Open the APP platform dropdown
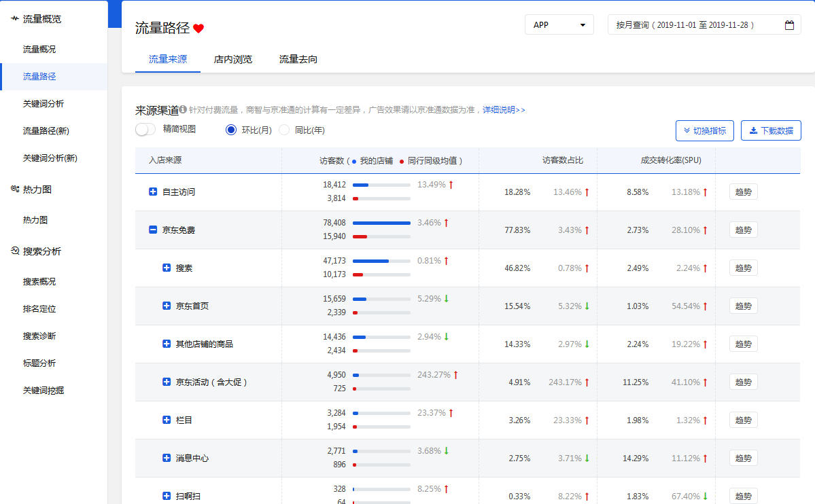The height and width of the screenshot is (504, 815). (559, 25)
